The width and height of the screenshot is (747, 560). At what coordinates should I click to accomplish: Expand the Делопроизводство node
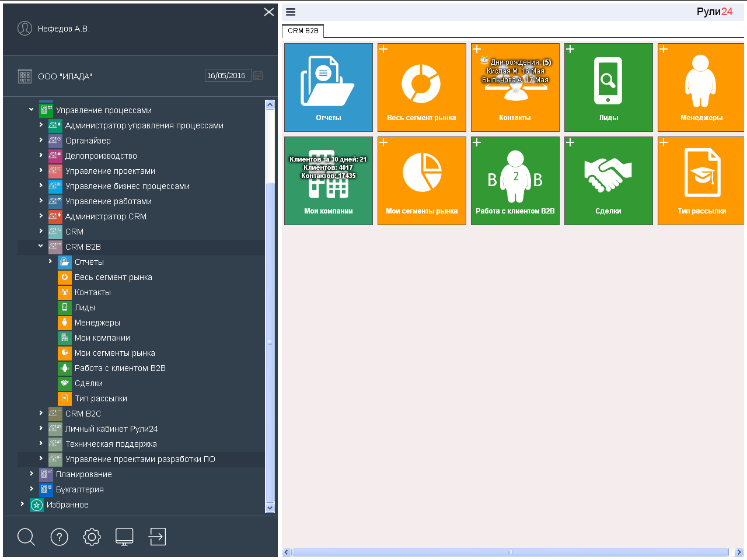[41, 155]
